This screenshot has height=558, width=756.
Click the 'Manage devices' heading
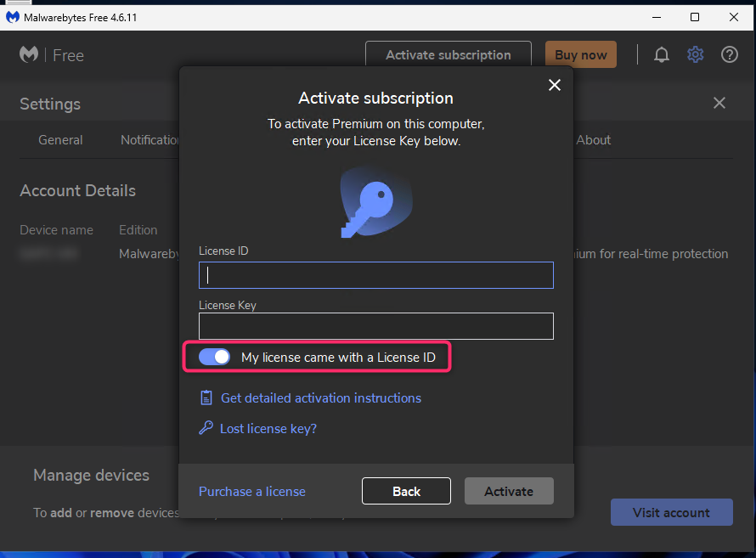91,476
